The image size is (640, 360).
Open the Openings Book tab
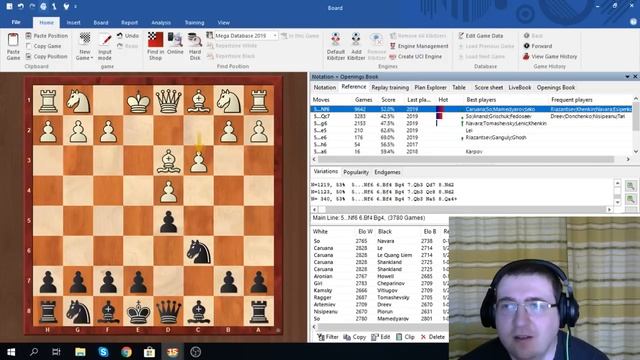pyautogui.click(x=556, y=87)
